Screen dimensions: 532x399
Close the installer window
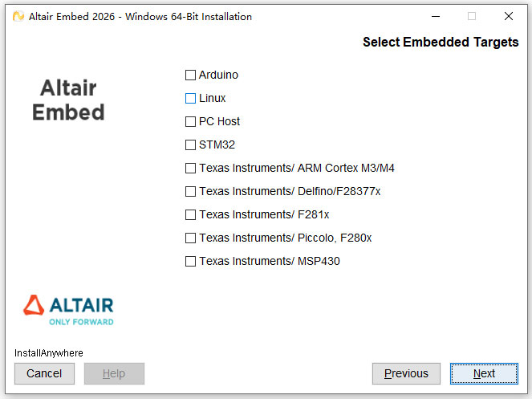[x=508, y=16]
